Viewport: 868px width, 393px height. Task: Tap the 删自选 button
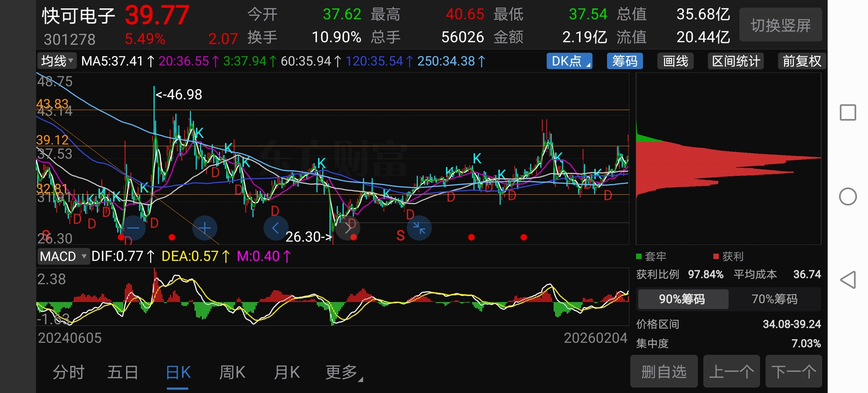(x=664, y=372)
